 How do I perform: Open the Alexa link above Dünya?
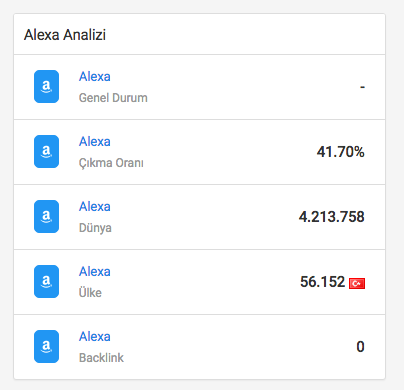tap(95, 207)
